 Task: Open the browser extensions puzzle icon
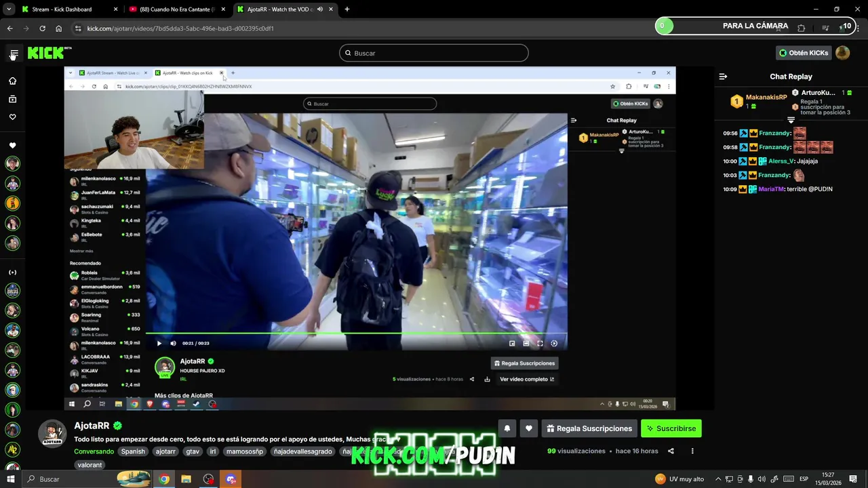coord(801,28)
